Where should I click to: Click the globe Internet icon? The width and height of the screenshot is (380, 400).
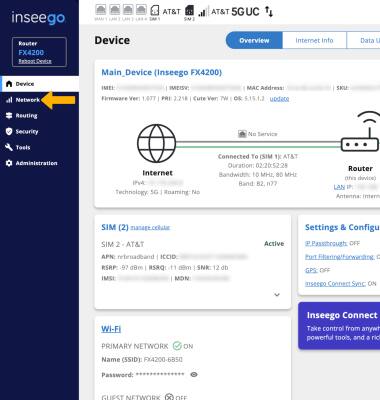coord(157,143)
